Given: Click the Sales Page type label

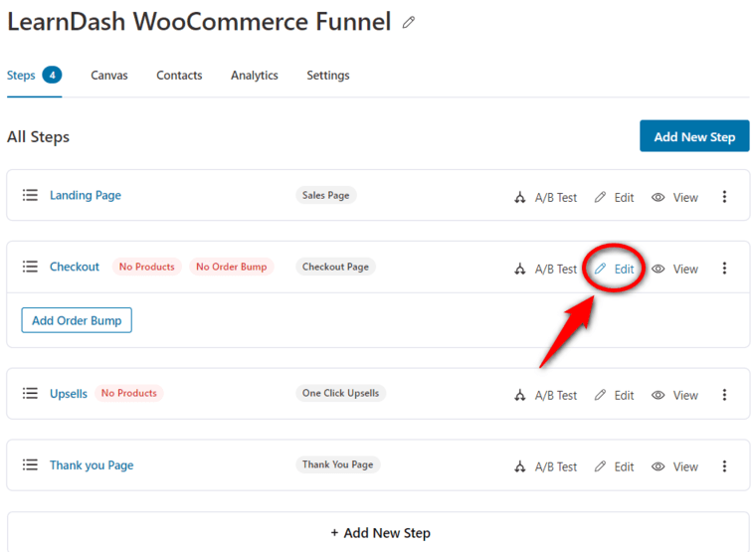Looking at the screenshot, I should point(326,195).
